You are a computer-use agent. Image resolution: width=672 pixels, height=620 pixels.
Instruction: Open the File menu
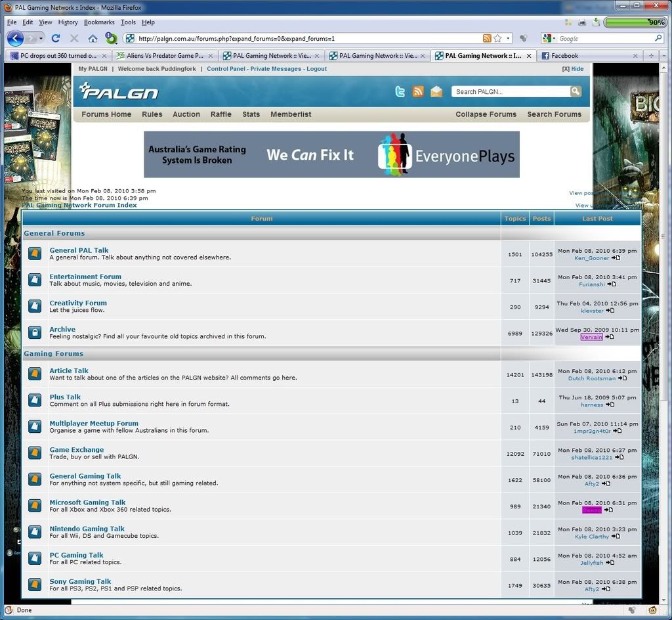pyautogui.click(x=12, y=22)
